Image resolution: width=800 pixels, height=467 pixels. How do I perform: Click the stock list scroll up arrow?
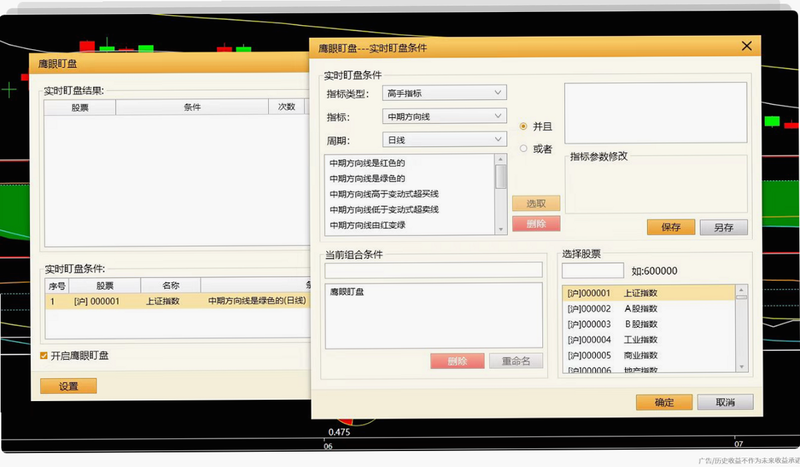741,290
